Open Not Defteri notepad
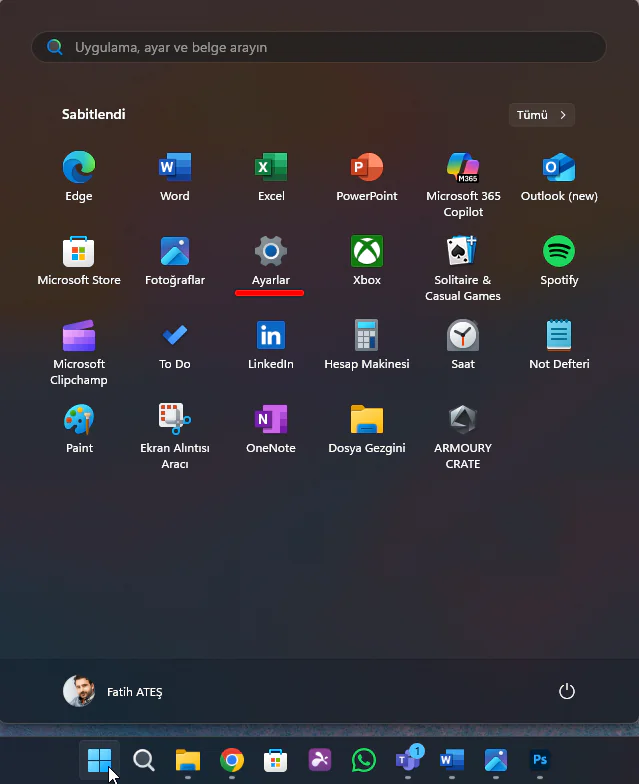Screen dimensions: 639x784 click(559, 345)
